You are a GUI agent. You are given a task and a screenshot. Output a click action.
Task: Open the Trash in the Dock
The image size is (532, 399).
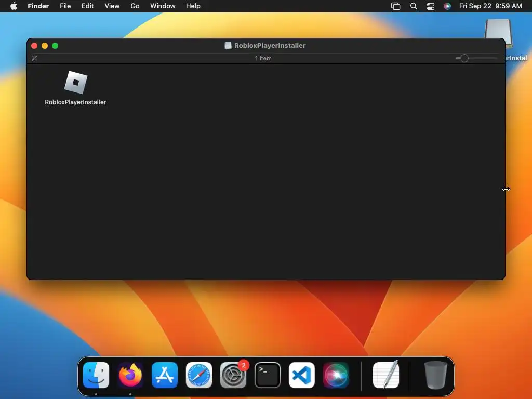tap(436, 375)
